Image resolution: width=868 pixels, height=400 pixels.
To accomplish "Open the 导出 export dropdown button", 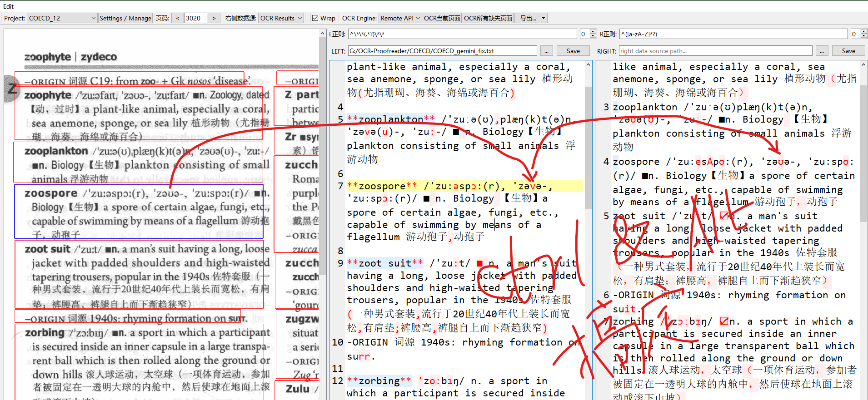I will tap(531, 18).
